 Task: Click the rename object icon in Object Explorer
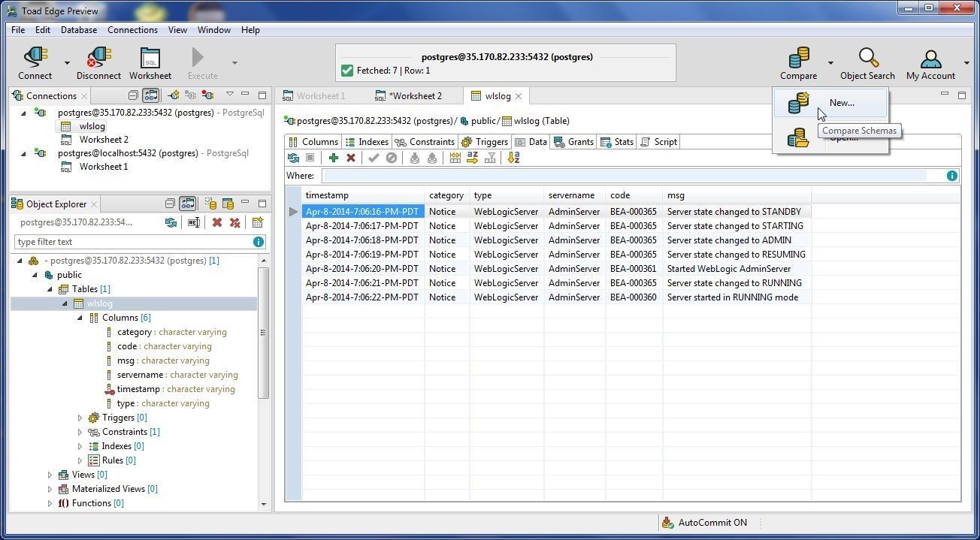tap(194, 222)
